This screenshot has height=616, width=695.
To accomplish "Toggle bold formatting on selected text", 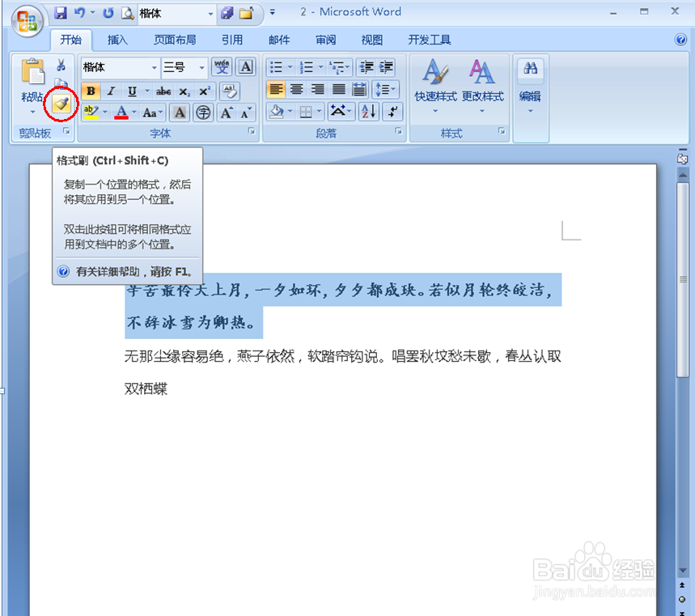I will [x=91, y=91].
